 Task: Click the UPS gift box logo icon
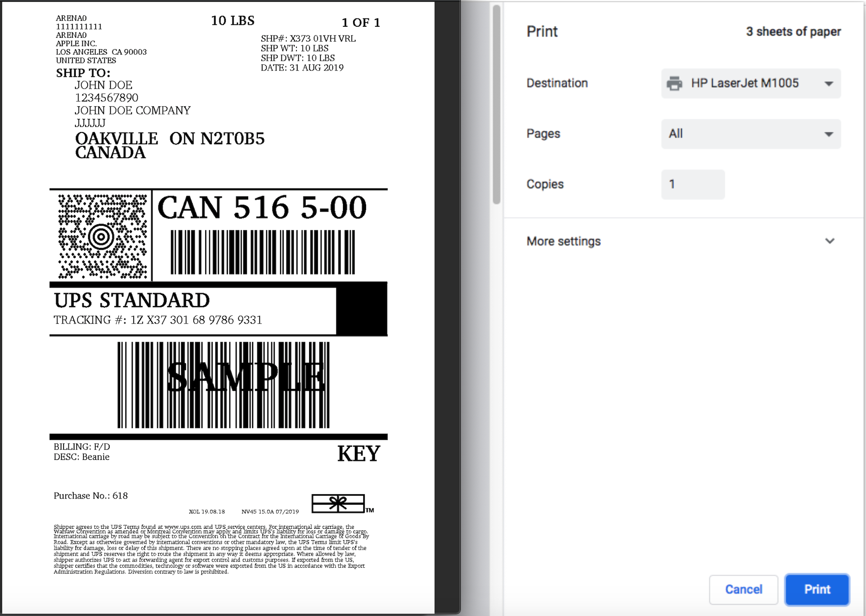[x=339, y=503]
